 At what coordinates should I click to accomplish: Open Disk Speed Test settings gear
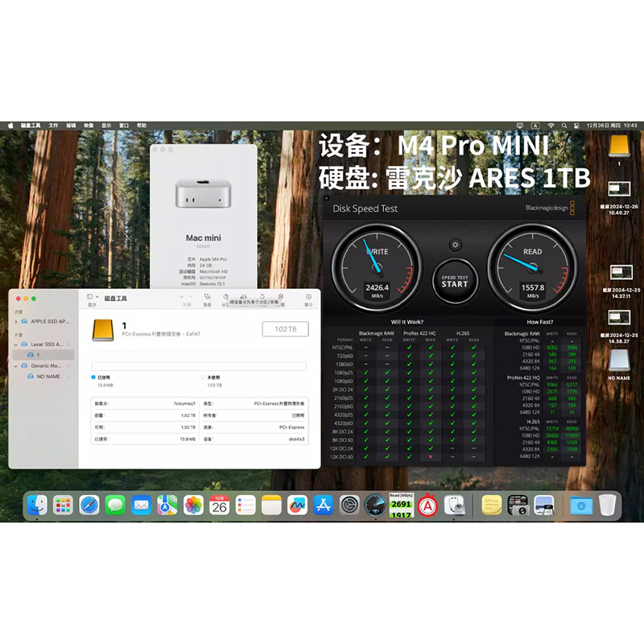(x=455, y=245)
